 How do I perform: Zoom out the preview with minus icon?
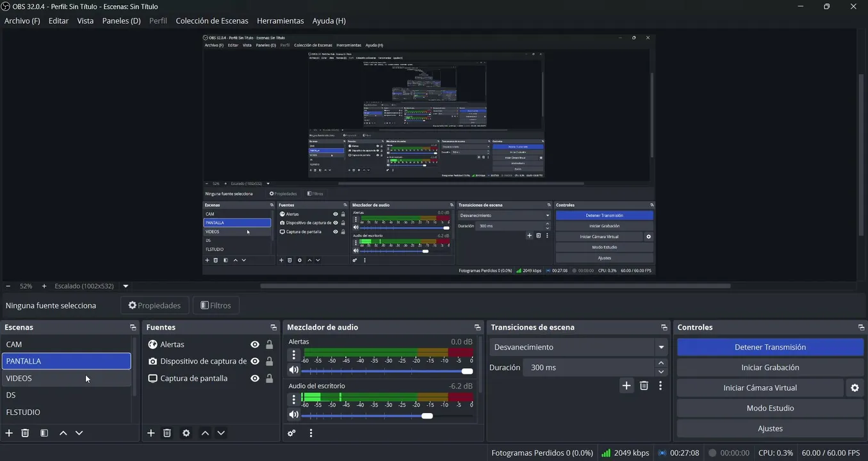(x=8, y=286)
